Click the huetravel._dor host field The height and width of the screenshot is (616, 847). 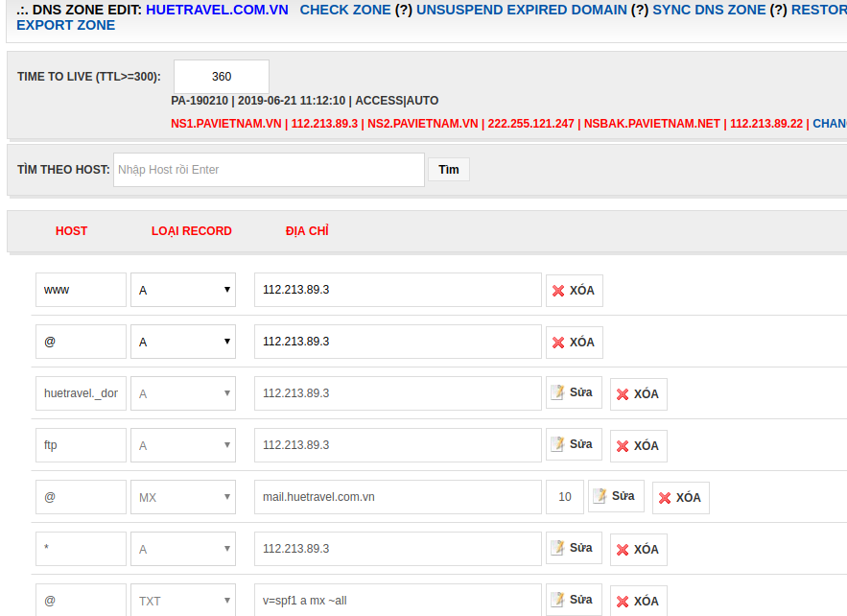tap(81, 393)
